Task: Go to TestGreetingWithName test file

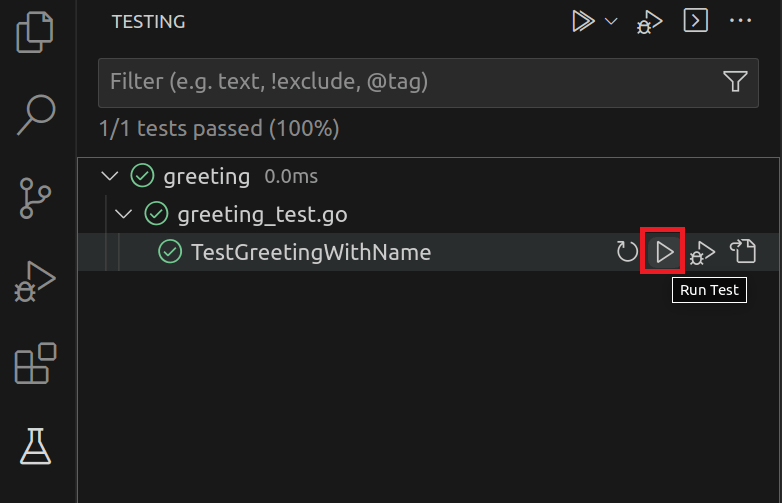Action: click(742, 252)
